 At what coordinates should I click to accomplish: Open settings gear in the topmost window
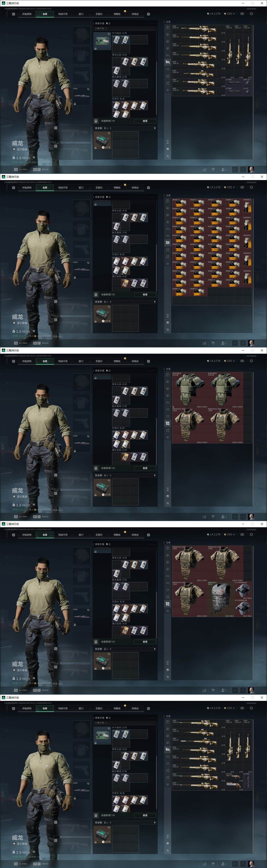(251, 14)
